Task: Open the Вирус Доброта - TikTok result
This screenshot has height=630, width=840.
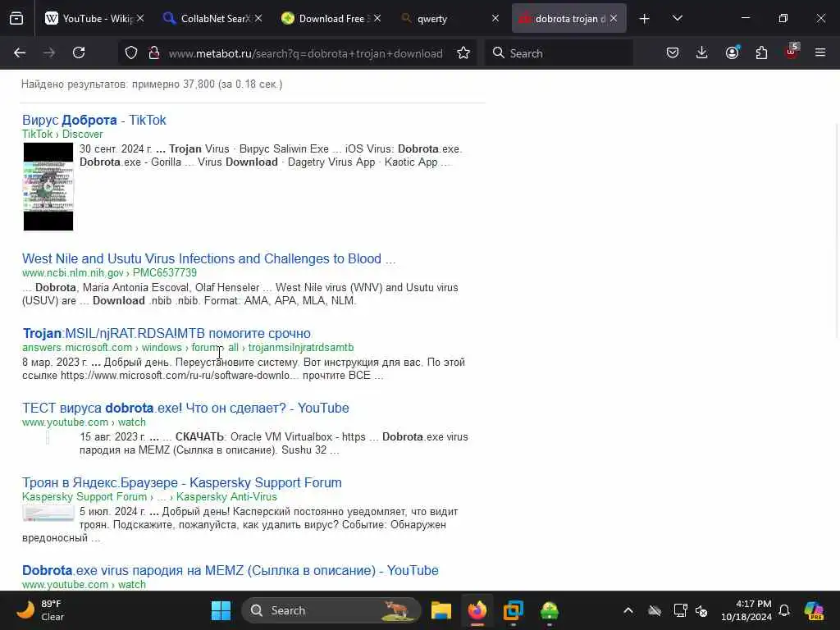Action: pos(94,120)
